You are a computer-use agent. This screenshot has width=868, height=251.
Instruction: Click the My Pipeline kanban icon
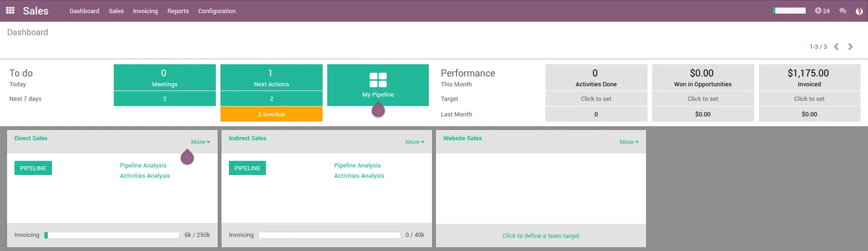pos(378,80)
